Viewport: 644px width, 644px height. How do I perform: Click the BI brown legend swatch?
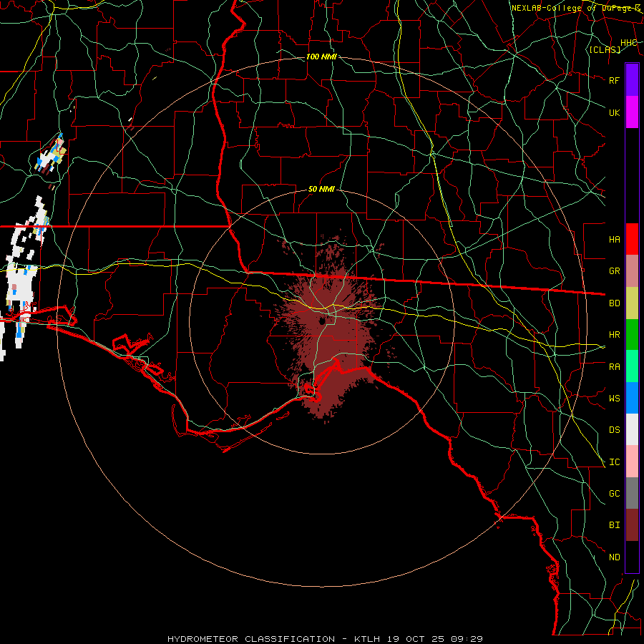632,525
